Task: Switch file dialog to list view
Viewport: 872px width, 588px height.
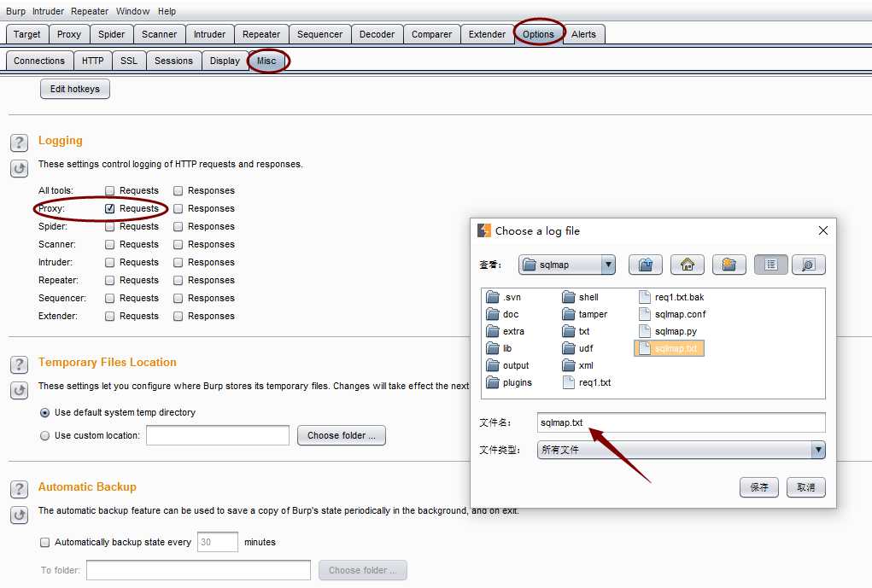Action: tap(770, 265)
